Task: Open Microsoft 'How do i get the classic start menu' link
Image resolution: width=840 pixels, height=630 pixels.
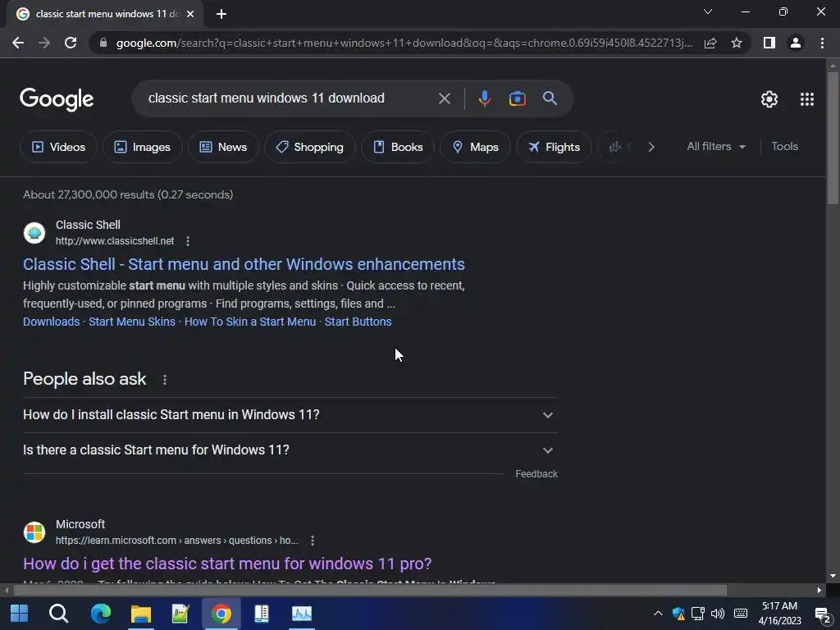Action: (227, 564)
